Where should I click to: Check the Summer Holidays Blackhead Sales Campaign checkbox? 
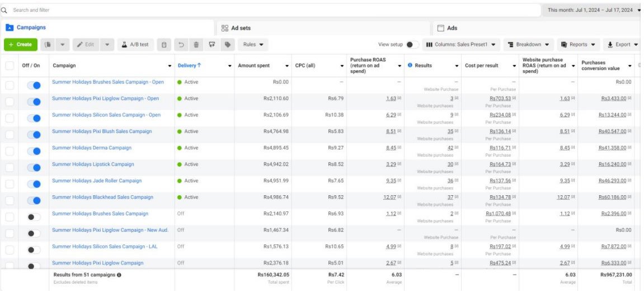[x=10, y=200]
